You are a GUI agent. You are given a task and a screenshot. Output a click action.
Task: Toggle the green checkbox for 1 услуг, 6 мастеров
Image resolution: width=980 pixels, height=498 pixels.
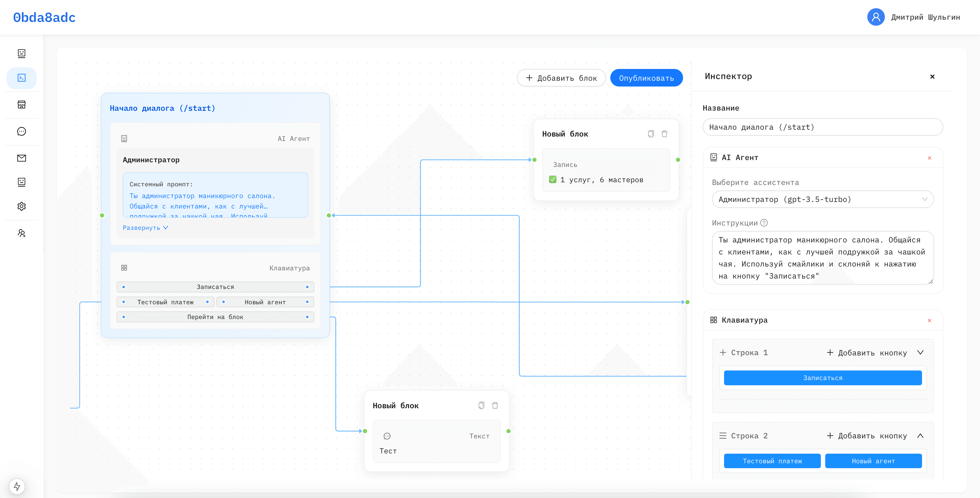coord(553,179)
